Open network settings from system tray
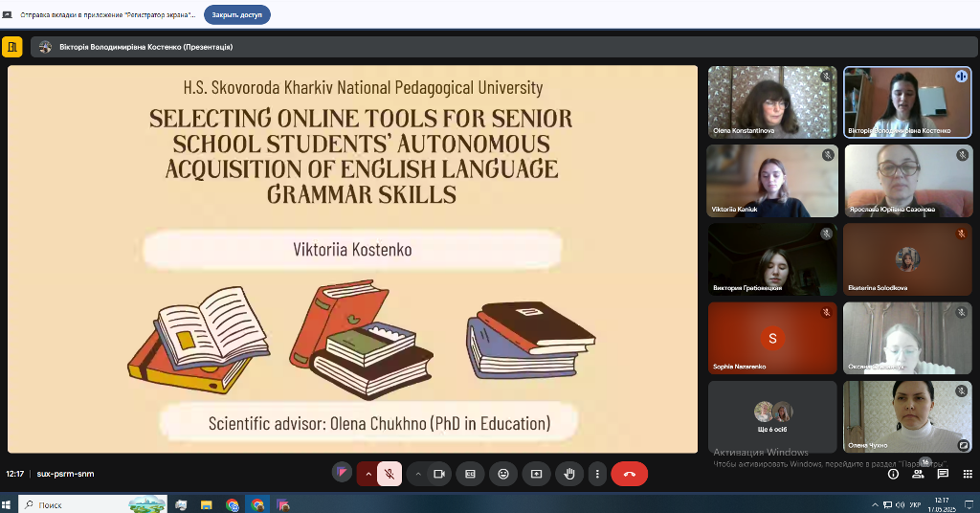980x513 pixels. [x=887, y=505]
